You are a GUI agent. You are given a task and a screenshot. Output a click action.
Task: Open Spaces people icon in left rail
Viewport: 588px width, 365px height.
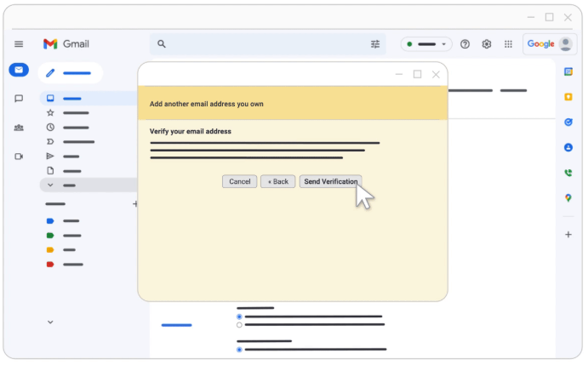pyautogui.click(x=19, y=128)
